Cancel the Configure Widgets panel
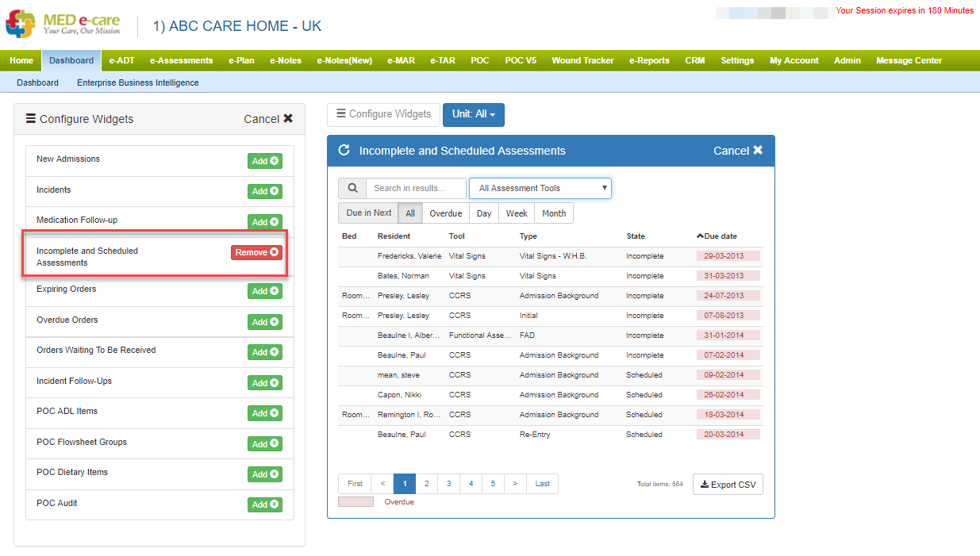The height and width of the screenshot is (556, 980). tap(268, 119)
